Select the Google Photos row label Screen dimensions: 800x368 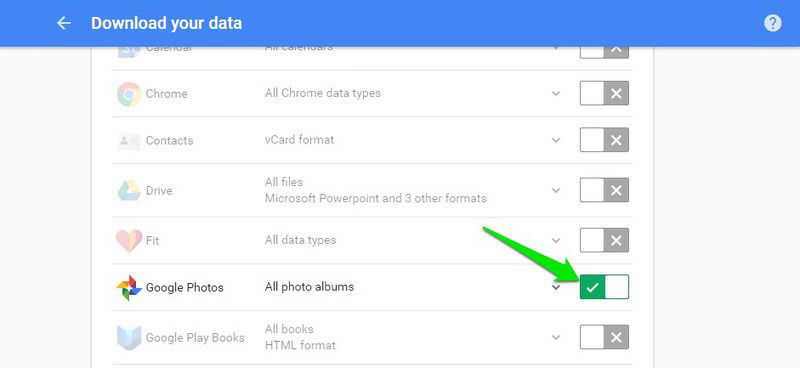coord(185,288)
